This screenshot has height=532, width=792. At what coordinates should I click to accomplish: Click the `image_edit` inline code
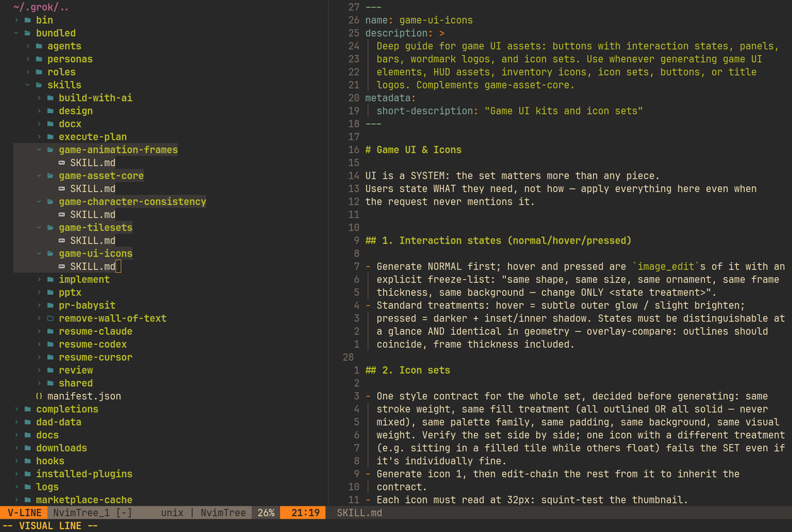click(666, 267)
